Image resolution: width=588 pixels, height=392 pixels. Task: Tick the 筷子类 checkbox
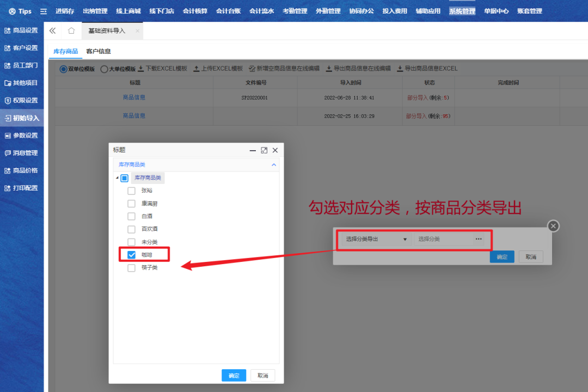[x=131, y=268]
